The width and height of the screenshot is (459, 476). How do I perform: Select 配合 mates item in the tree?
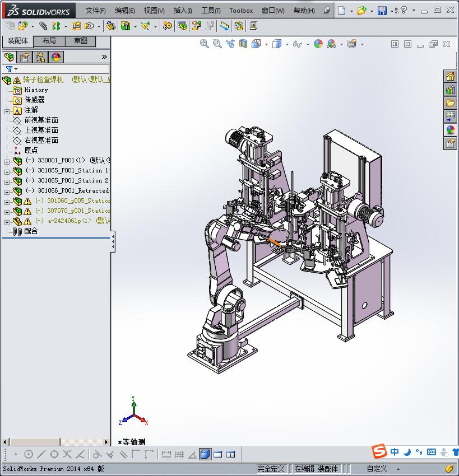click(31, 231)
